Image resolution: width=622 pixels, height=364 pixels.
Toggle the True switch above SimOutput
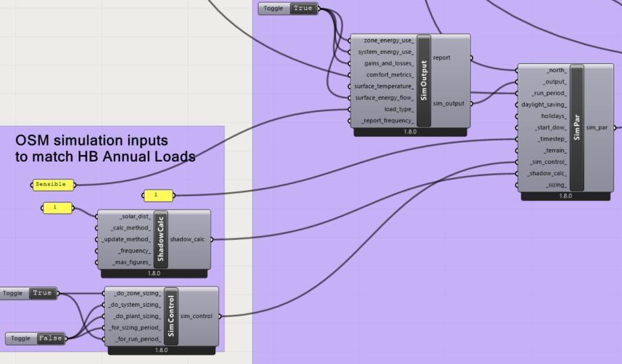[304, 9]
